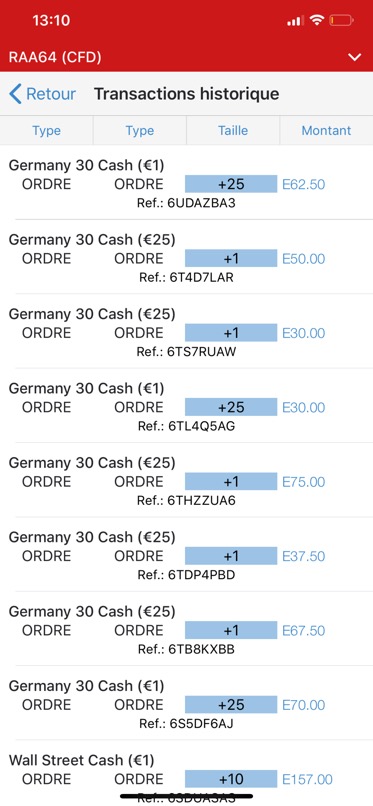Sort by the first Type column header
The width and height of the screenshot is (373, 806).
click(47, 131)
